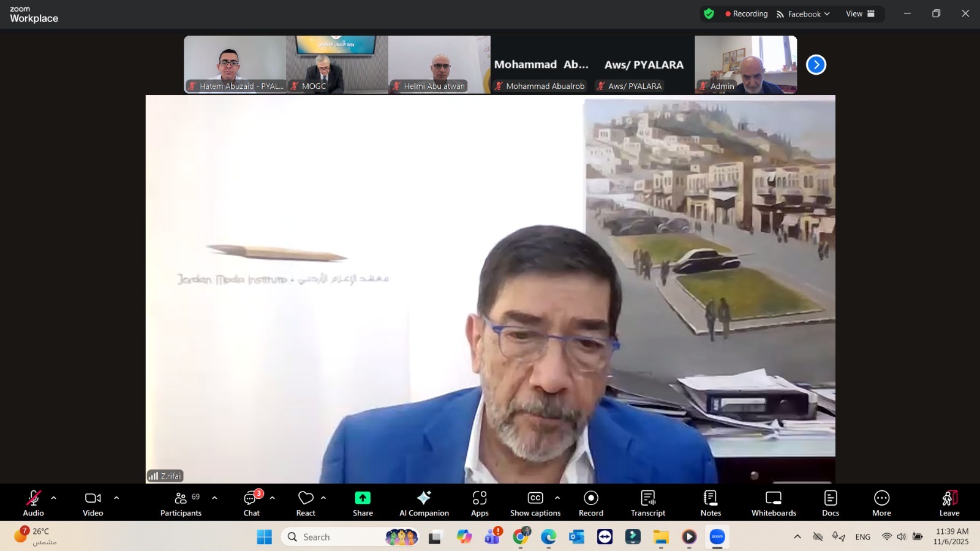Toggle the camera with Video button
The width and height of the screenshot is (980, 551).
(x=92, y=503)
